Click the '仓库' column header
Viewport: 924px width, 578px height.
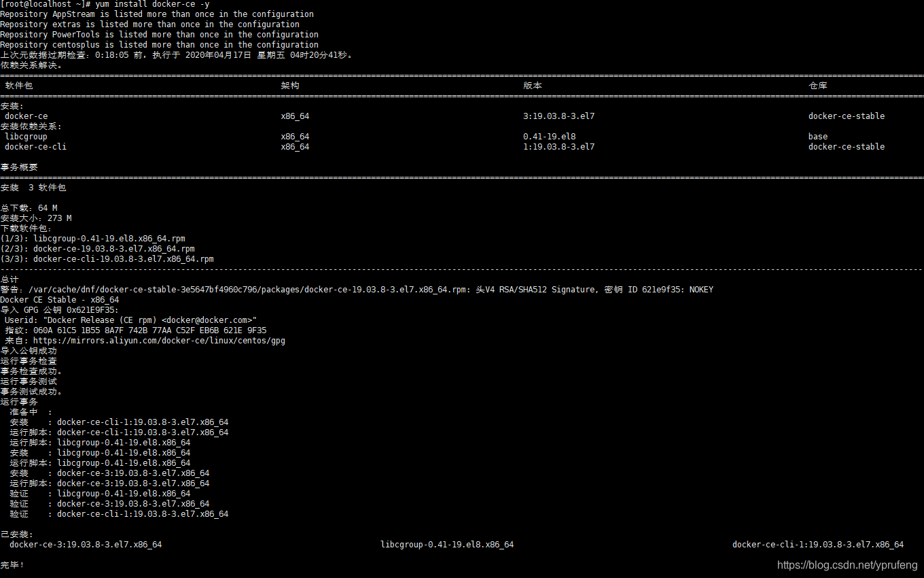click(818, 86)
